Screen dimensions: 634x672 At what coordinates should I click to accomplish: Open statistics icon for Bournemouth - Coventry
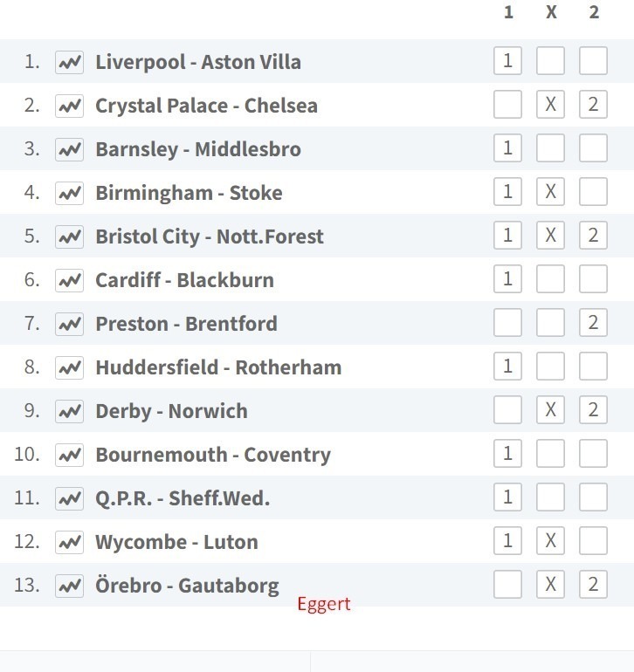coord(69,456)
